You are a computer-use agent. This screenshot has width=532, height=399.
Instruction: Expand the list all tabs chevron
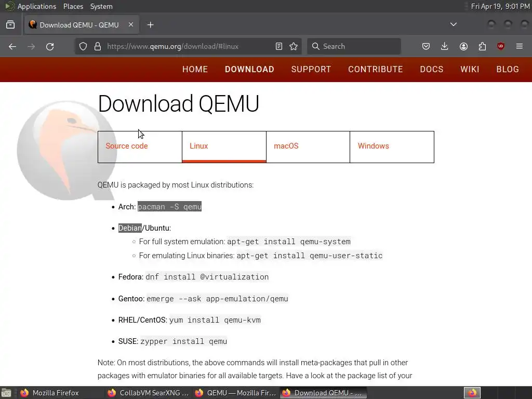tap(453, 24)
